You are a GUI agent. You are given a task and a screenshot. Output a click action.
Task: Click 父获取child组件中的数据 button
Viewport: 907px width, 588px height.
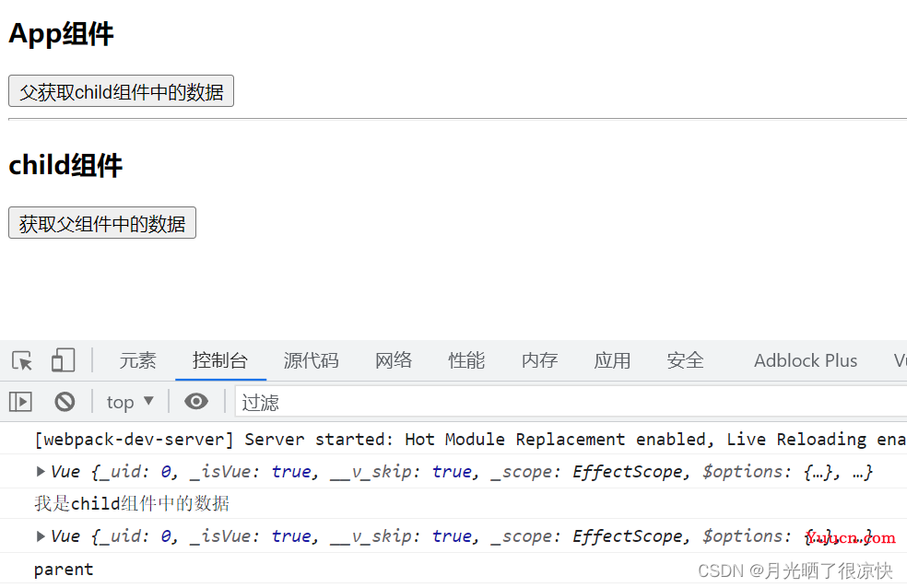tap(121, 90)
